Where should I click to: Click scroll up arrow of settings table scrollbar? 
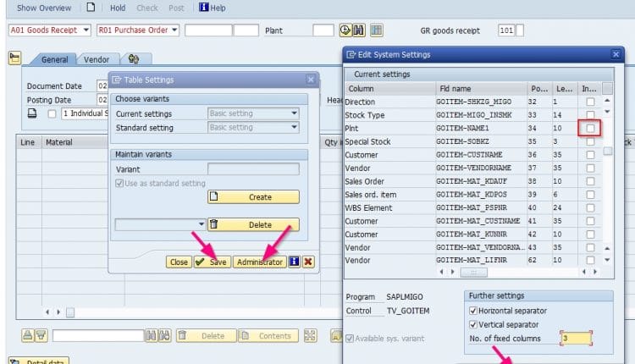click(607, 101)
